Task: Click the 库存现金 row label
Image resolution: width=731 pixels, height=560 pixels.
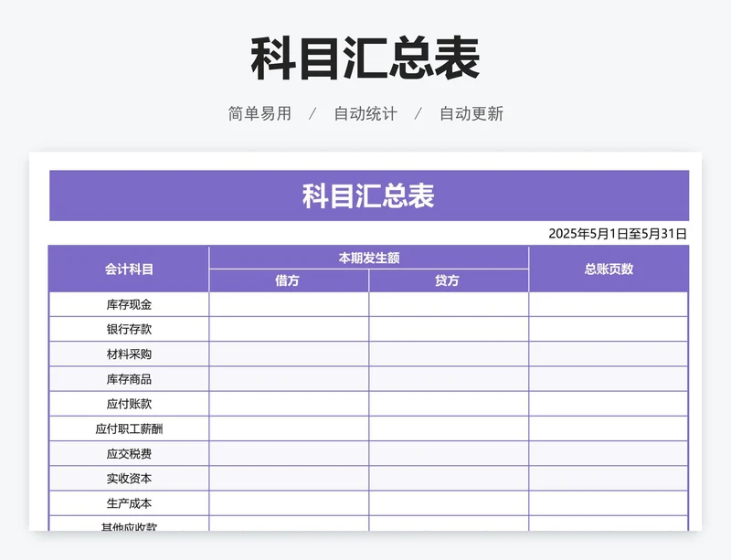Action: point(129,305)
